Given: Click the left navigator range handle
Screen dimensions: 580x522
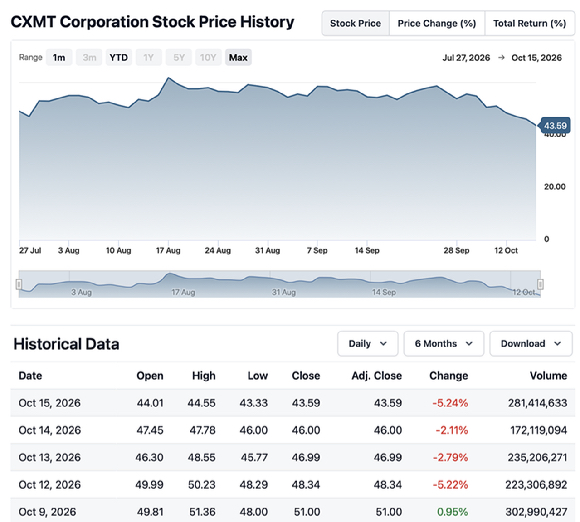Looking at the screenshot, I should pyautogui.click(x=19, y=284).
